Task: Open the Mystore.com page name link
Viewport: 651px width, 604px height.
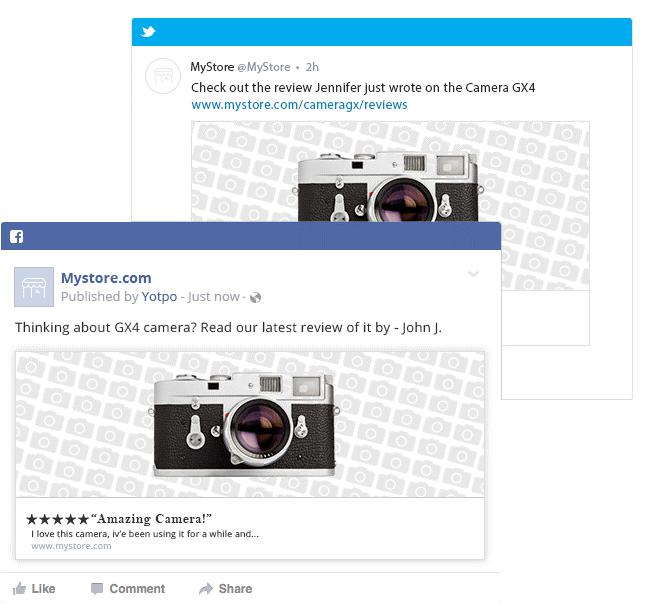Action: click(x=106, y=278)
